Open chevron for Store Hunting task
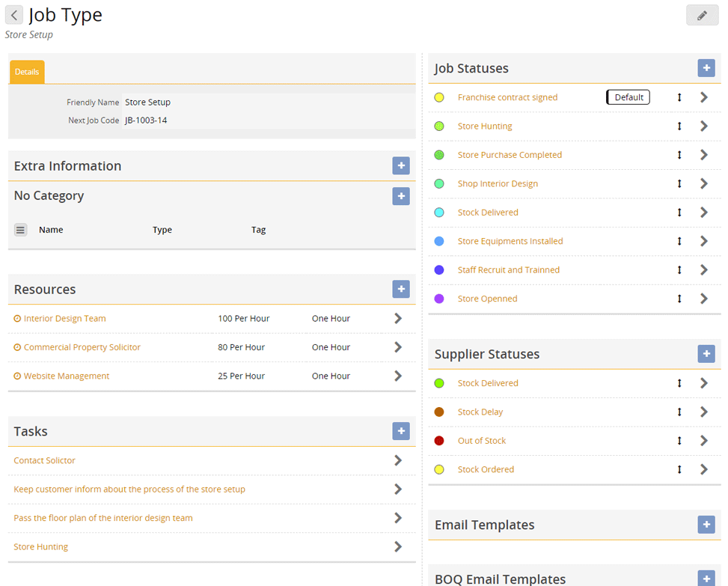Image resolution: width=728 pixels, height=586 pixels. [398, 547]
